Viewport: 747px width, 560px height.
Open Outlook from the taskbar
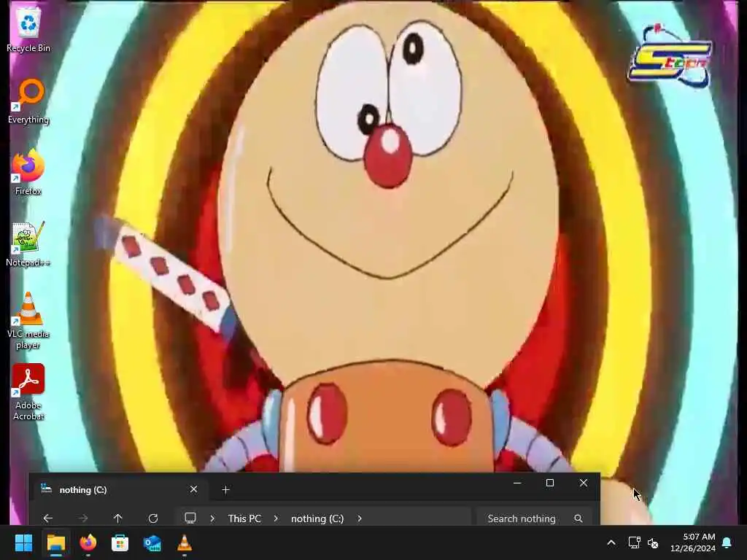152,542
